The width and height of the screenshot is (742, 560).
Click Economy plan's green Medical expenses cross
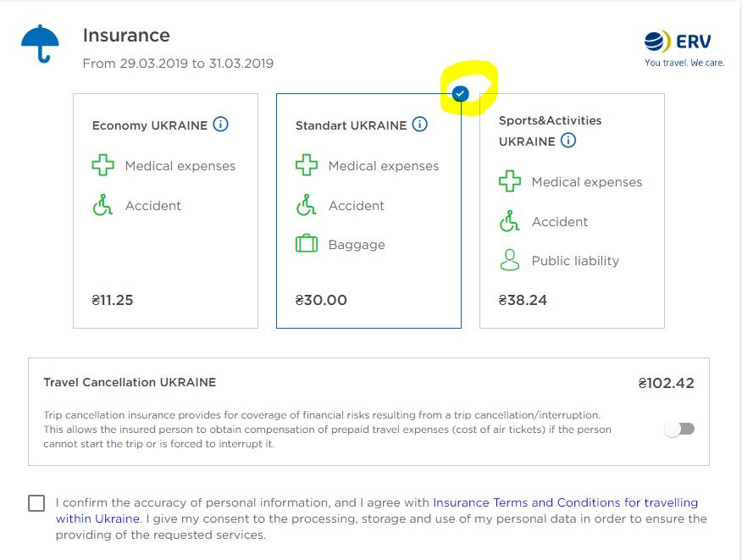(x=102, y=165)
